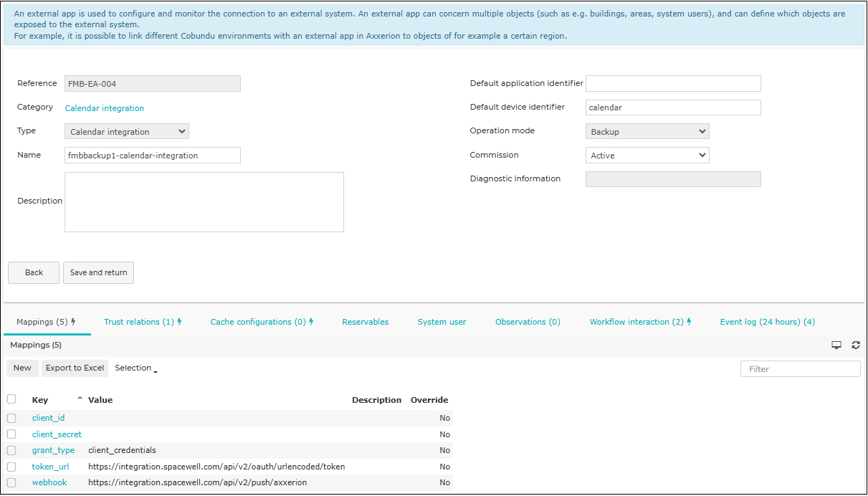Open the System user tab

(x=442, y=322)
